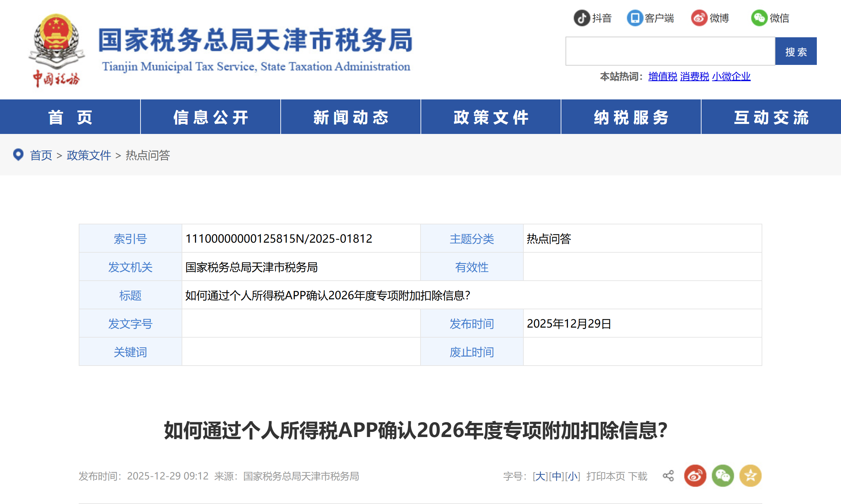Click the share network icon near page bottom

click(668, 475)
